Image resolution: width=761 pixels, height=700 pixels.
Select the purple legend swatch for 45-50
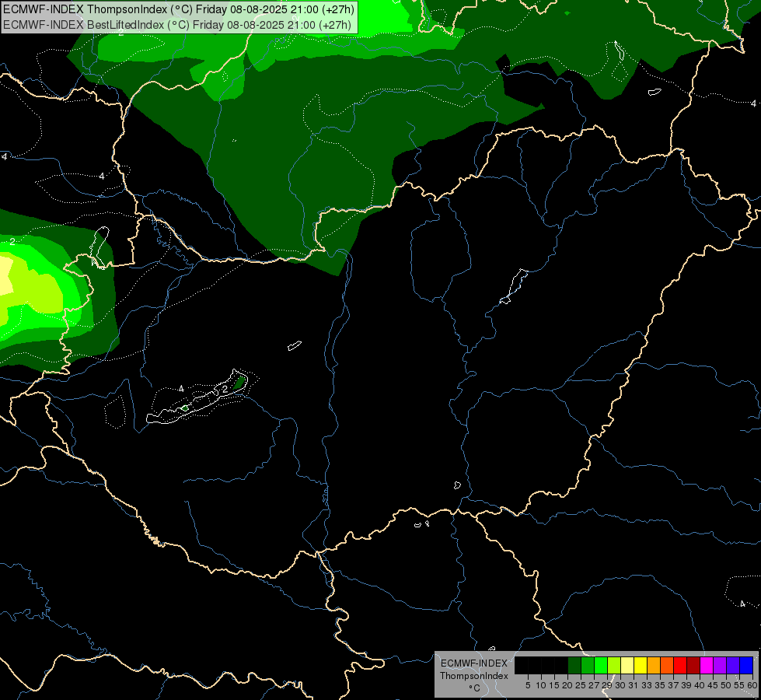pos(721,665)
